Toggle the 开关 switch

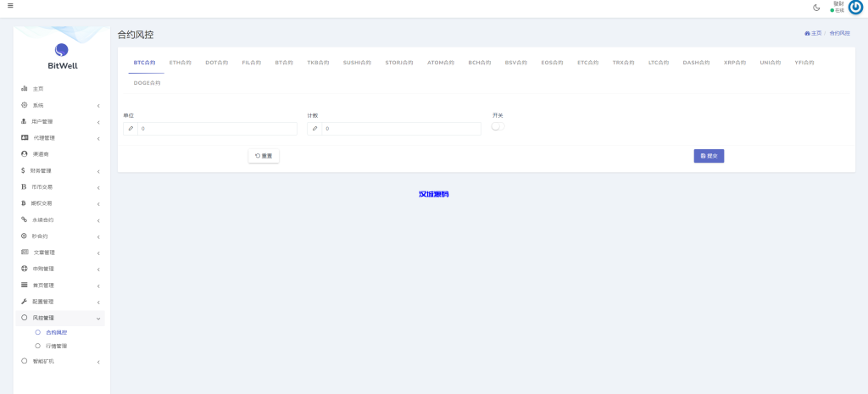pyautogui.click(x=498, y=126)
